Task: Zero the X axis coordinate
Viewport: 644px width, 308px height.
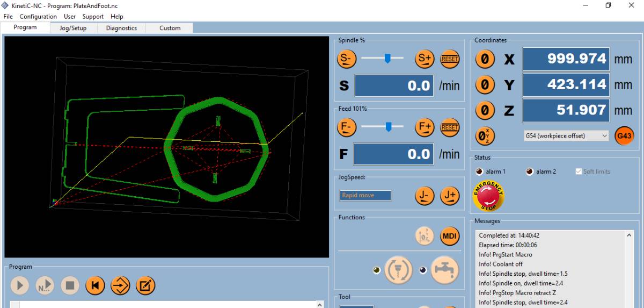Action: [485, 59]
